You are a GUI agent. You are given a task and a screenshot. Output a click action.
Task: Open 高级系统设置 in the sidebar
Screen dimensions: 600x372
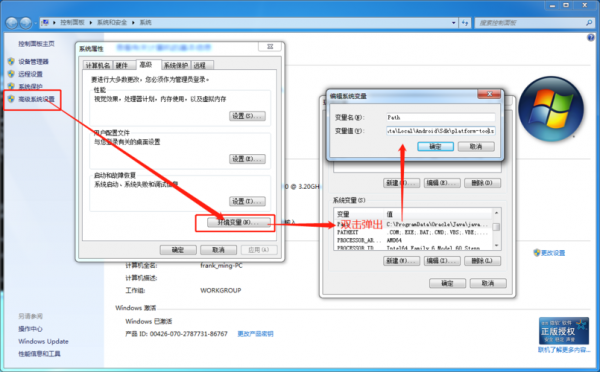[36, 100]
